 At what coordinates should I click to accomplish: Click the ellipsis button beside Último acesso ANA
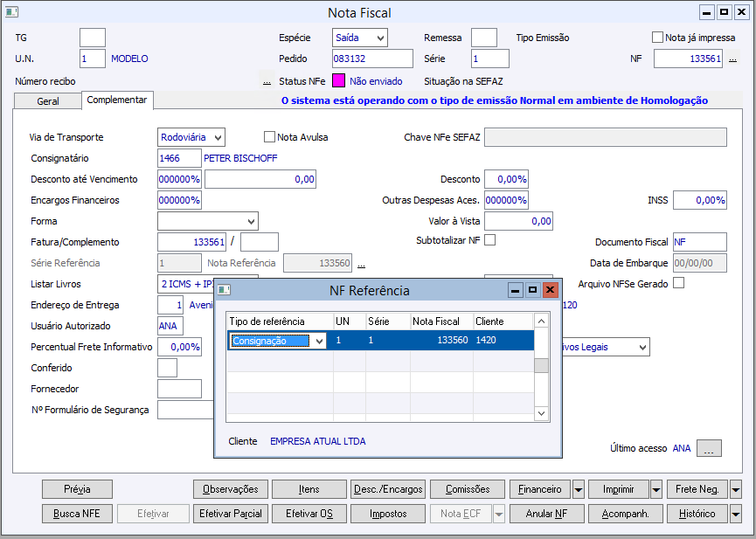point(709,448)
